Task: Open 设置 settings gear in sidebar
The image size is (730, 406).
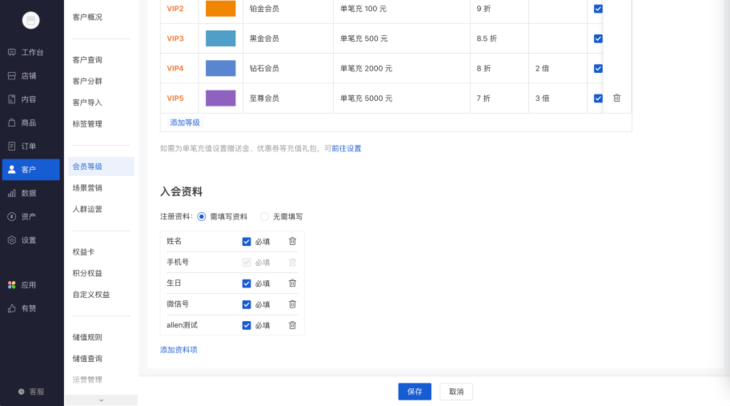Action: 12,240
